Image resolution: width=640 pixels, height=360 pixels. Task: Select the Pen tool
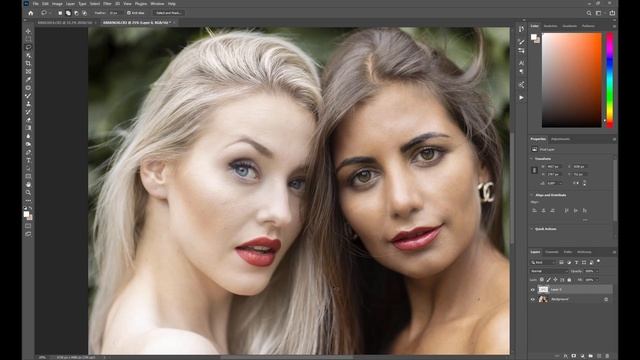tap(28, 152)
